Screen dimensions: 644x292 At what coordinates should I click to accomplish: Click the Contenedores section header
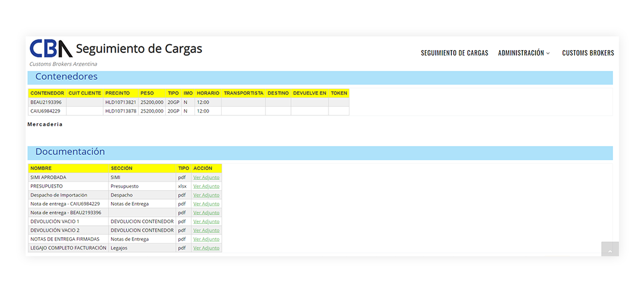pos(66,77)
